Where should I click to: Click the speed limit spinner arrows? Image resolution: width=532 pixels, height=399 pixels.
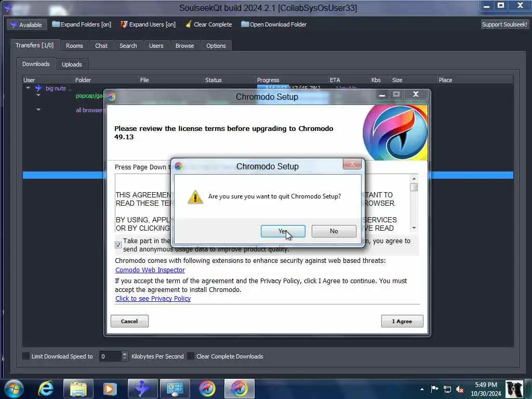pyautogui.click(x=125, y=356)
